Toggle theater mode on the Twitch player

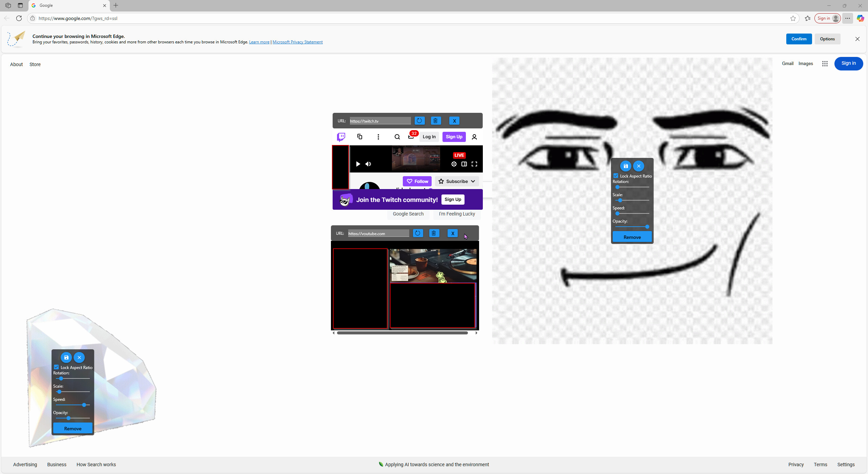pos(464,164)
